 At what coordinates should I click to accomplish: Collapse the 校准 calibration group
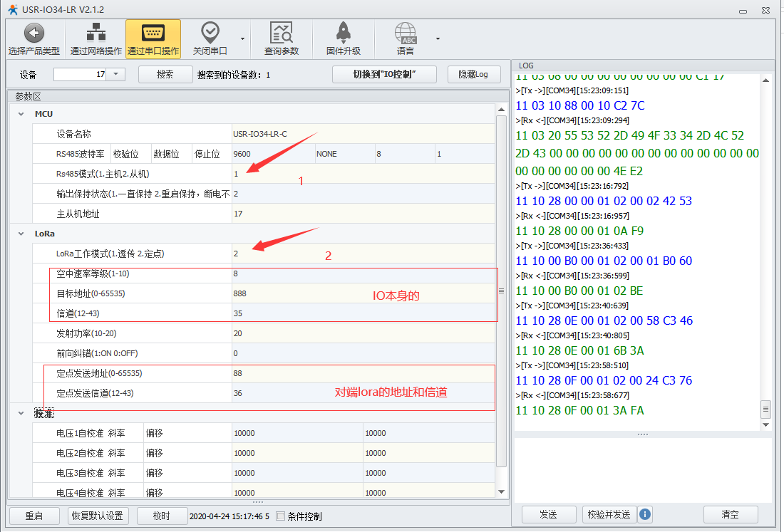21,413
